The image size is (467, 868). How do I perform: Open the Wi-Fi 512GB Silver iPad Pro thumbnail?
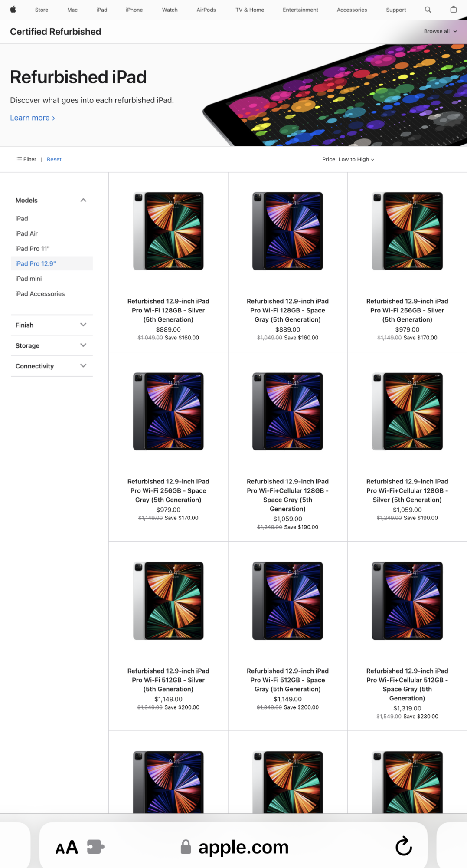[168, 601]
